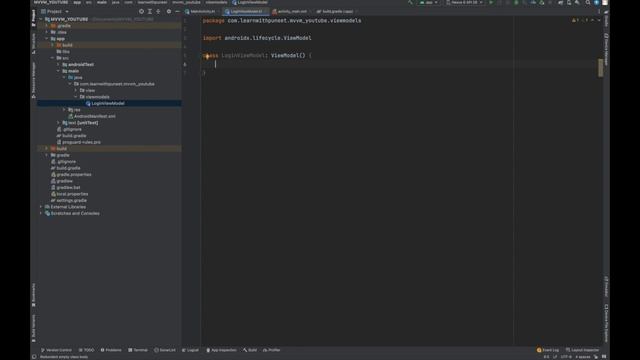Image resolution: width=640 pixels, height=360 pixels.
Task: Open Search Everywhere magnifier icon
Action: click(588, 2)
